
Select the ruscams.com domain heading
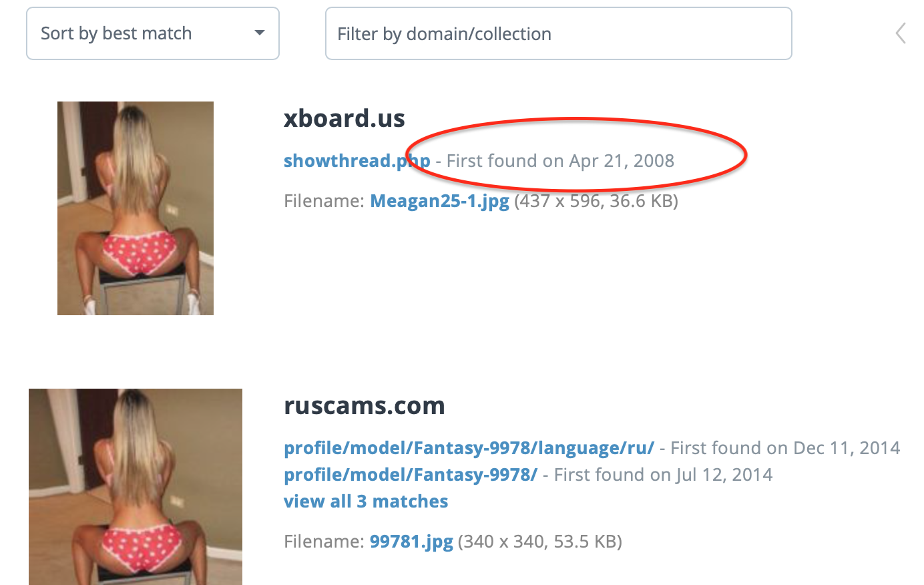[x=365, y=406]
